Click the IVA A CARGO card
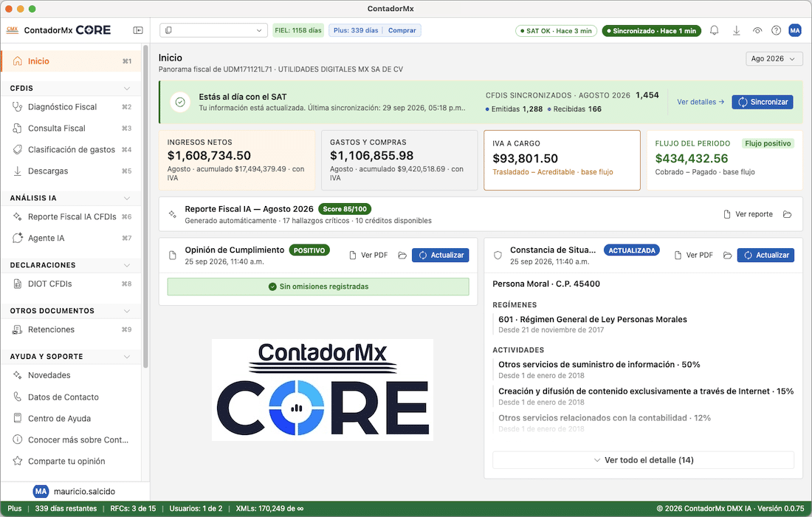812x517 pixels. click(x=562, y=160)
